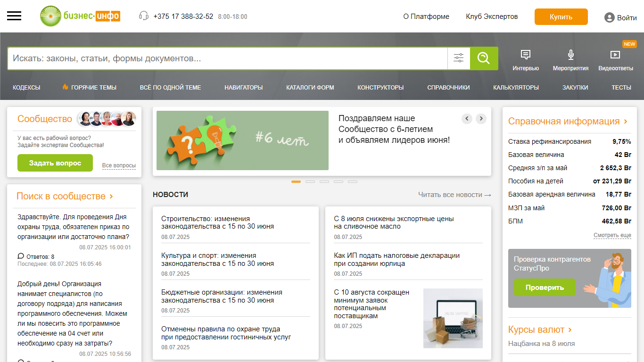
Task: Select the second banner slide indicator
Action: coord(310,181)
